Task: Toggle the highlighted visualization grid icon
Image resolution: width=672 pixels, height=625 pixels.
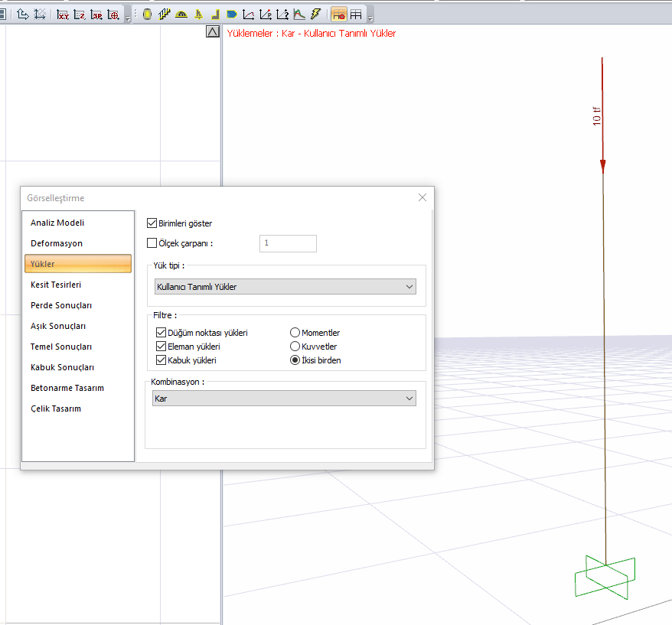Action: (339, 15)
